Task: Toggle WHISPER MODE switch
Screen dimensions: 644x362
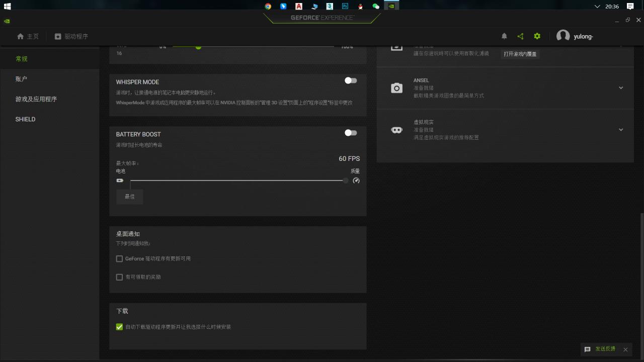Action: (351, 80)
